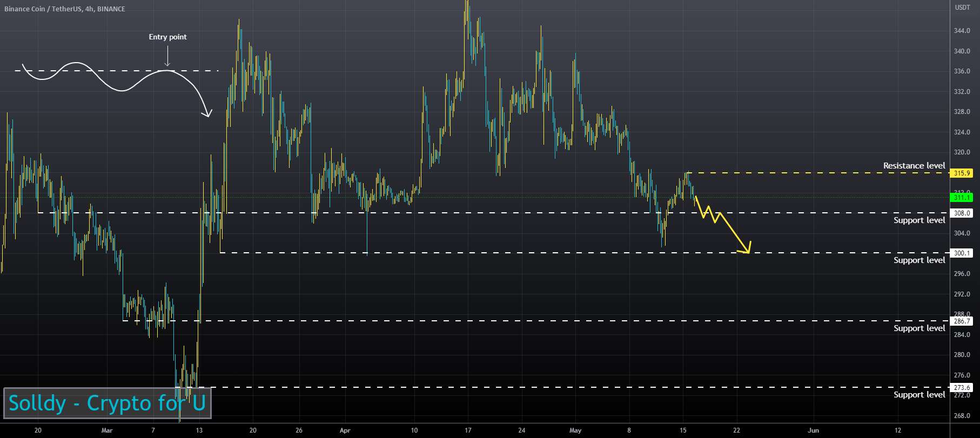Screen dimensions: 980x438
Task: Select the 8 date label on time axis
Action: [629, 430]
